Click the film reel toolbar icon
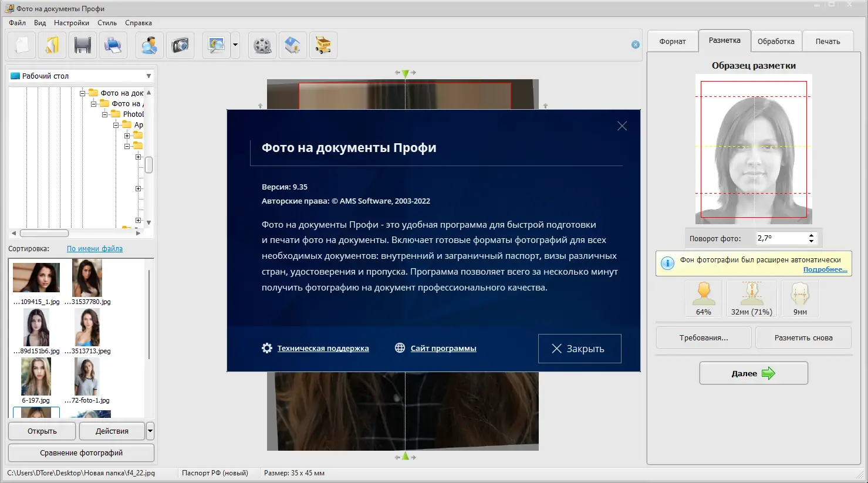Image resolution: width=868 pixels, height=483 pixels. pos(262,45)
